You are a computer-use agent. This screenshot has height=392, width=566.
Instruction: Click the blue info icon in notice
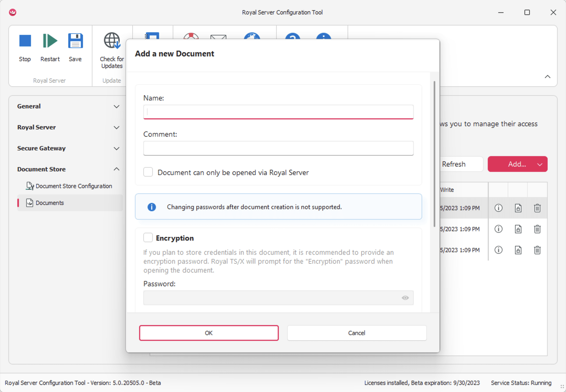[152, 207]
